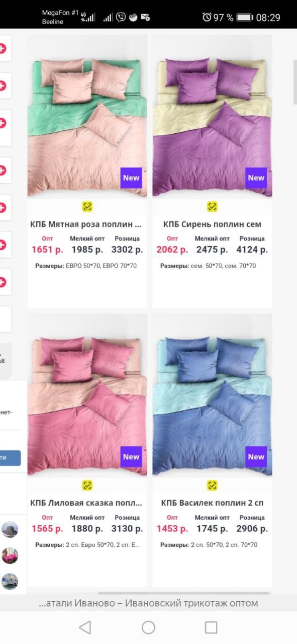Tap New badge on Мятная роза image

(131, 178)
